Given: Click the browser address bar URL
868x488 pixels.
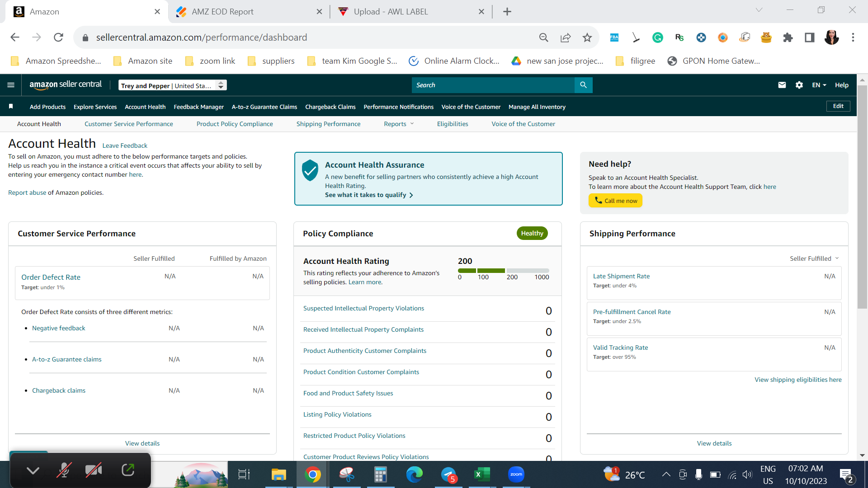Looking at the screenshot, I should point(202,38).
